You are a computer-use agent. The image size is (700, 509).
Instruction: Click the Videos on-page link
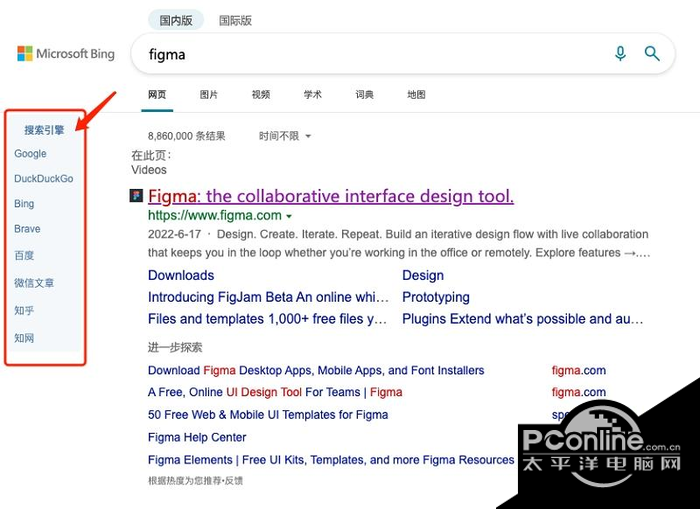point(149,170)
